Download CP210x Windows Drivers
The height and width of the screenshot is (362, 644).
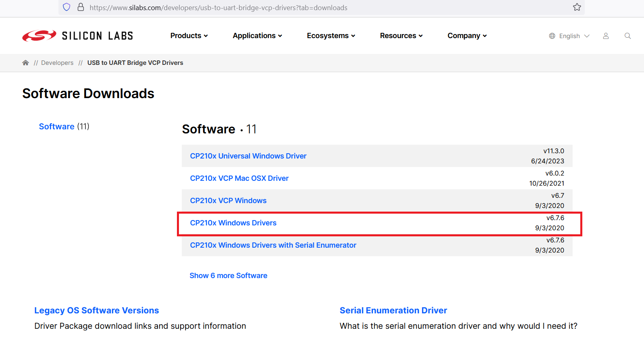[233, 223]
